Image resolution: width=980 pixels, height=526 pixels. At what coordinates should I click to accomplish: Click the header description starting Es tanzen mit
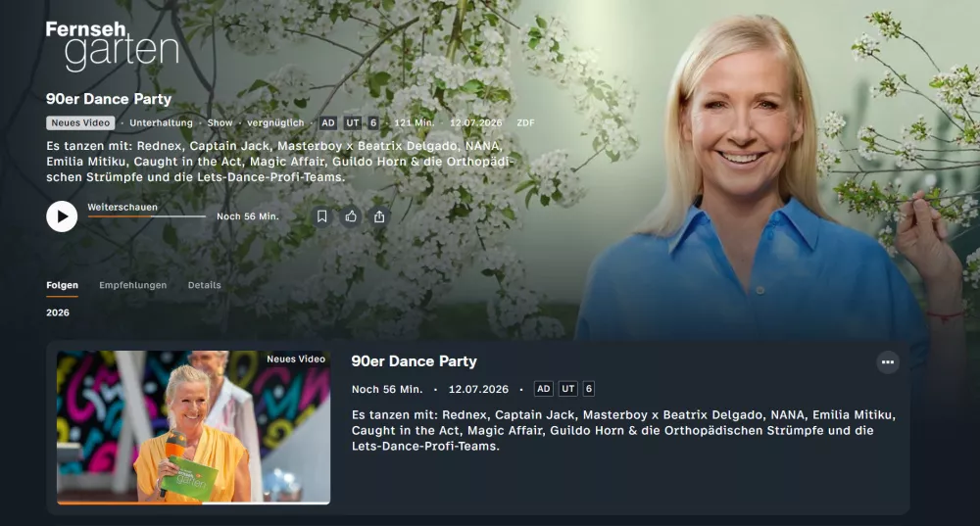pyautogui.click(x=279, y=162)
